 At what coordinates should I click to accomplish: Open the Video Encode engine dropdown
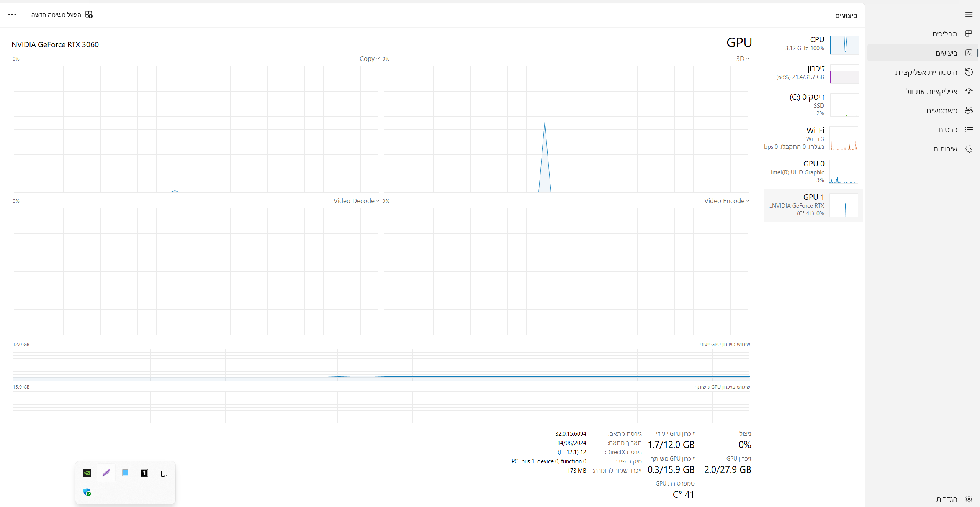tap(726, 201)
